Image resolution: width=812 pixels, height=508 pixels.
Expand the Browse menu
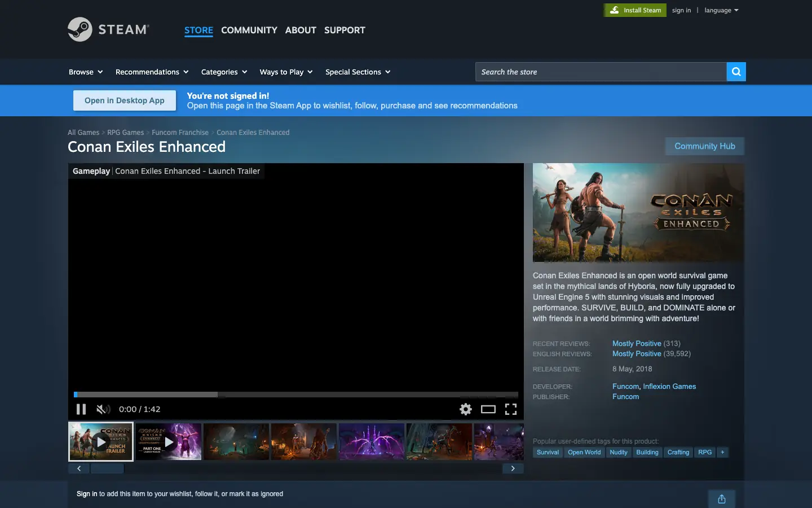[86, 72]
